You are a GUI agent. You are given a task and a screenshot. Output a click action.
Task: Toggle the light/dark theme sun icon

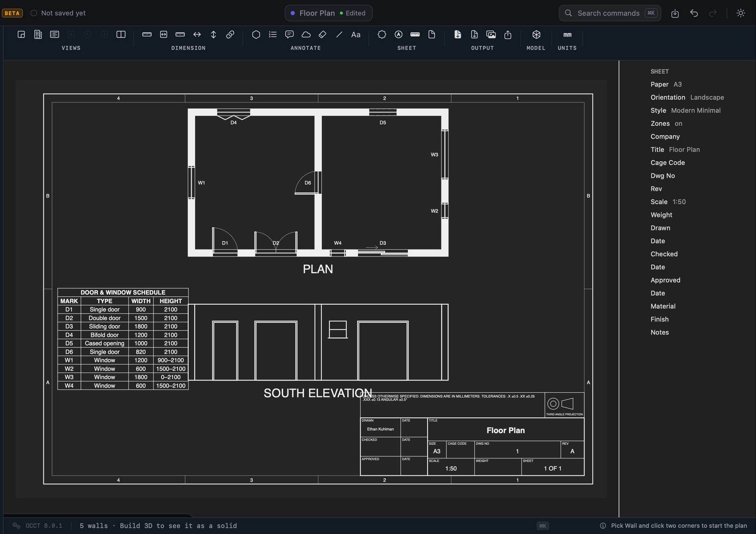[x=741, y=13]
